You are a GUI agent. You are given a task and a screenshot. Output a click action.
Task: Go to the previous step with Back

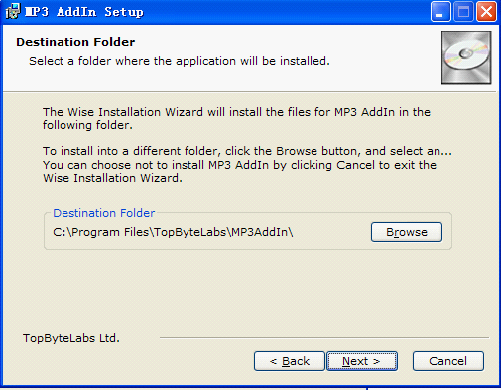click(289, 361)
